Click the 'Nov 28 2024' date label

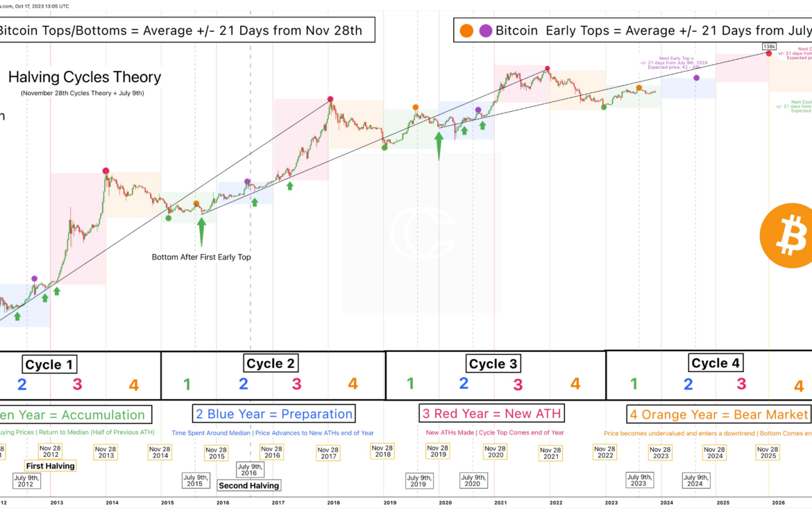[714, 453]
